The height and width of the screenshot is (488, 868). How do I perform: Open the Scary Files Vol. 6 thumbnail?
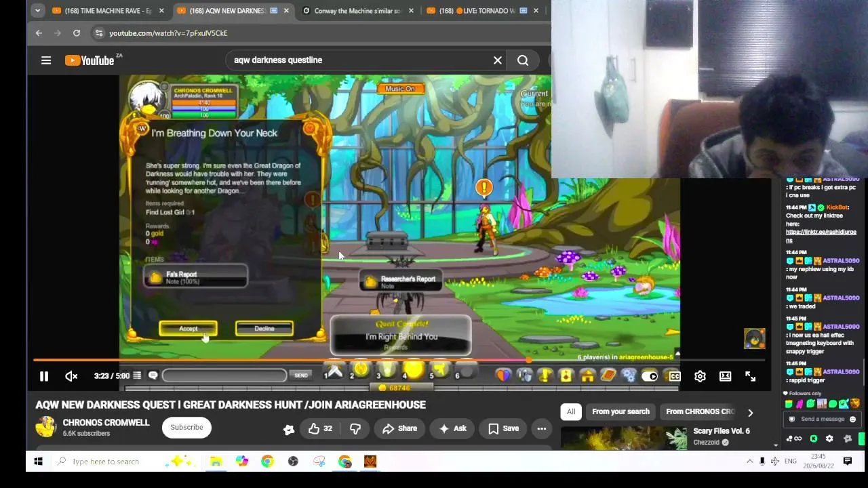623,438
